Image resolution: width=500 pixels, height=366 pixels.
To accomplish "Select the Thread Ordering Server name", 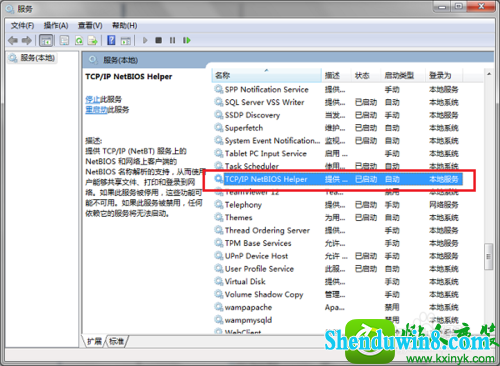I will click(x=267, y=230).
